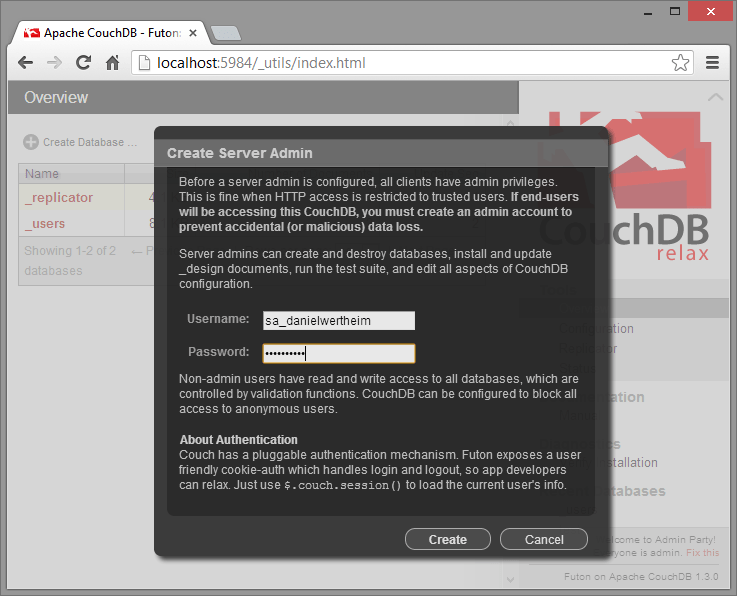This screenshot has width=737, height=596.
Task: Click the Create button in the dialog
Action: coord(447,539)
